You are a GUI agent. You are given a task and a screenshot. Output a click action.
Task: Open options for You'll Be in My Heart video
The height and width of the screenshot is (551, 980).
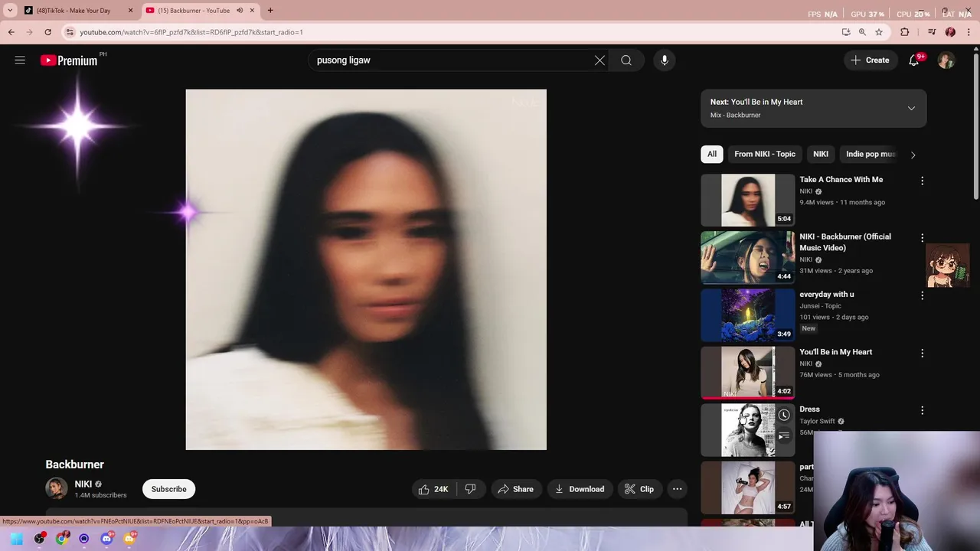tap(922, 353)
